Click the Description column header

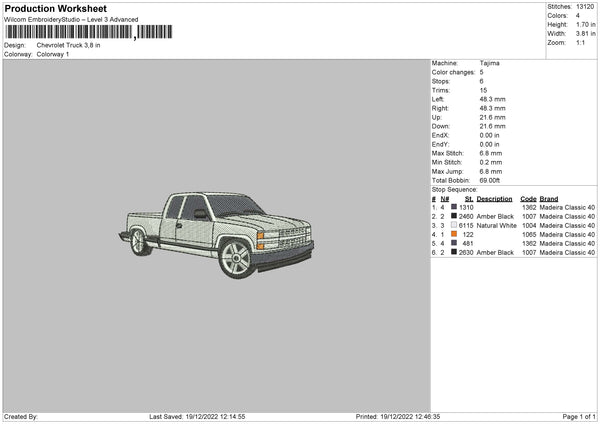494,198
